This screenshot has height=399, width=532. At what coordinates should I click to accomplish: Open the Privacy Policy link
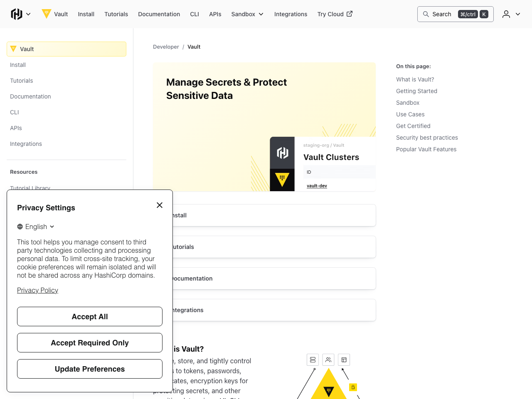pyautogui.click(x=37, y=290)
